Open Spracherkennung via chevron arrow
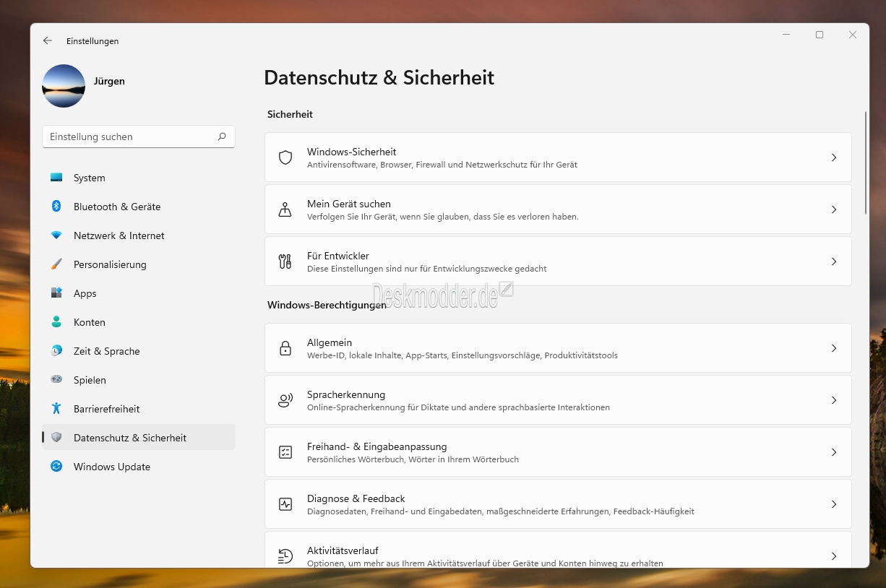Viewport: 886px width, 588px height. [x=834, y=400]
